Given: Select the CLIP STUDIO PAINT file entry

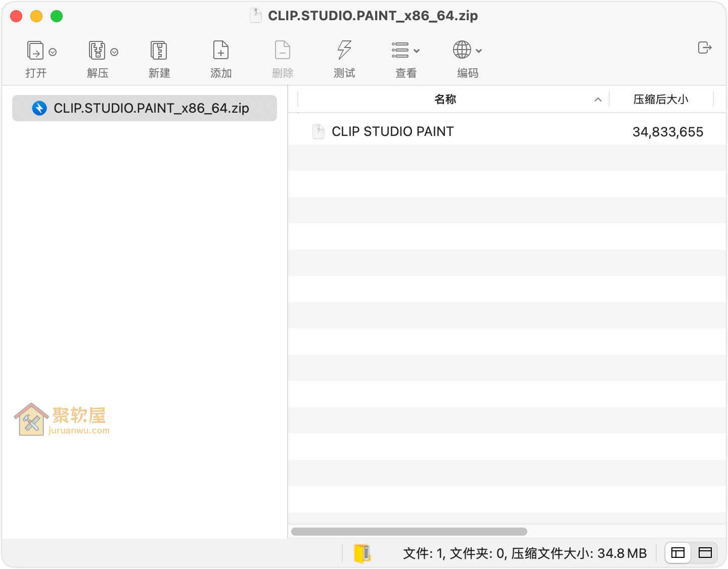Looking at the screenshot, I should pyautogui.click(x=392, y=131).
